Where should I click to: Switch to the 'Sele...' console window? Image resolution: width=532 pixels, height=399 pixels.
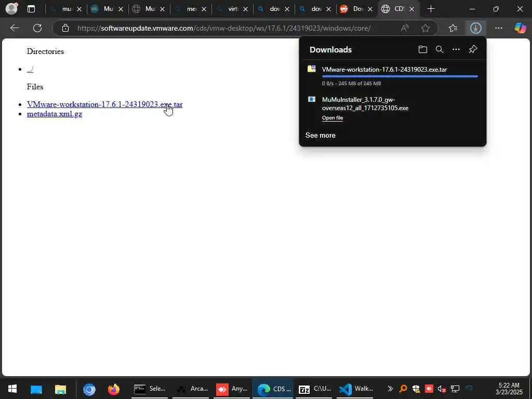[149, 389]
